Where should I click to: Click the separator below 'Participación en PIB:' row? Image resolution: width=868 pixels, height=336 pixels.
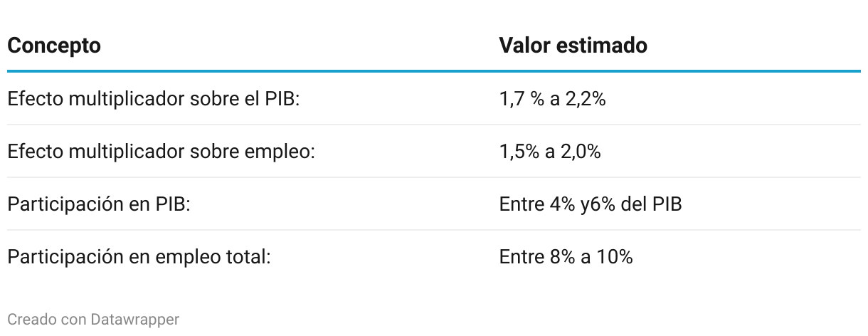tap(434, 230)
